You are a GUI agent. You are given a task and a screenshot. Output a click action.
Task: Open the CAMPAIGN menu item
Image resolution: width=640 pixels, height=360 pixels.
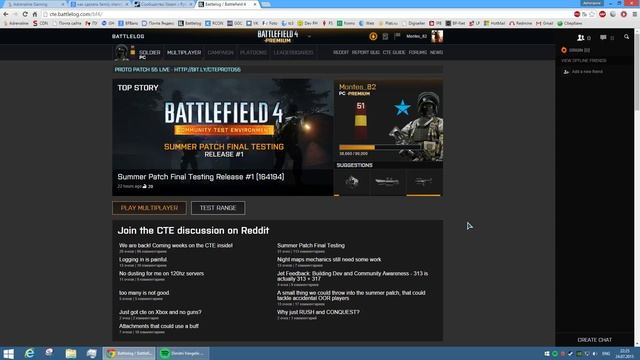coord(220,53)
